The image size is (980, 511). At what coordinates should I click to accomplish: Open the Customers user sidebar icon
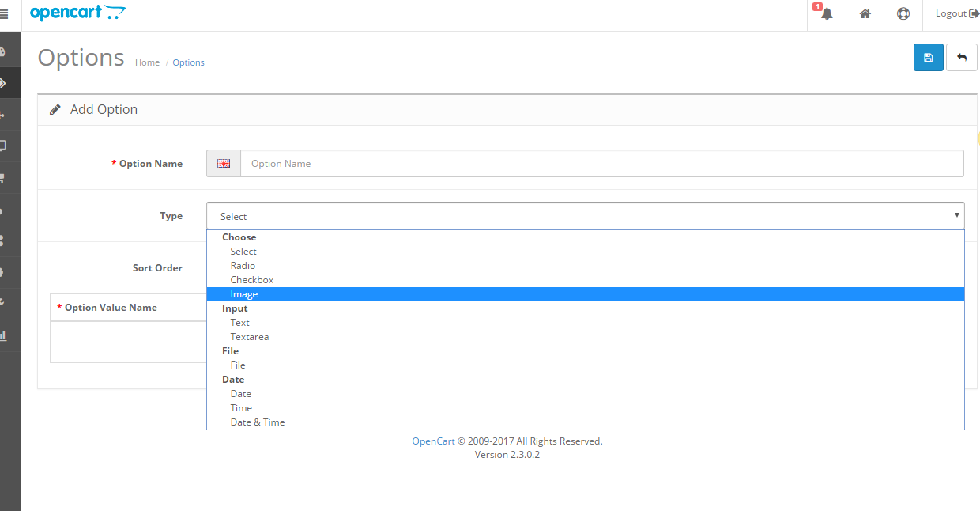(2, 209)
